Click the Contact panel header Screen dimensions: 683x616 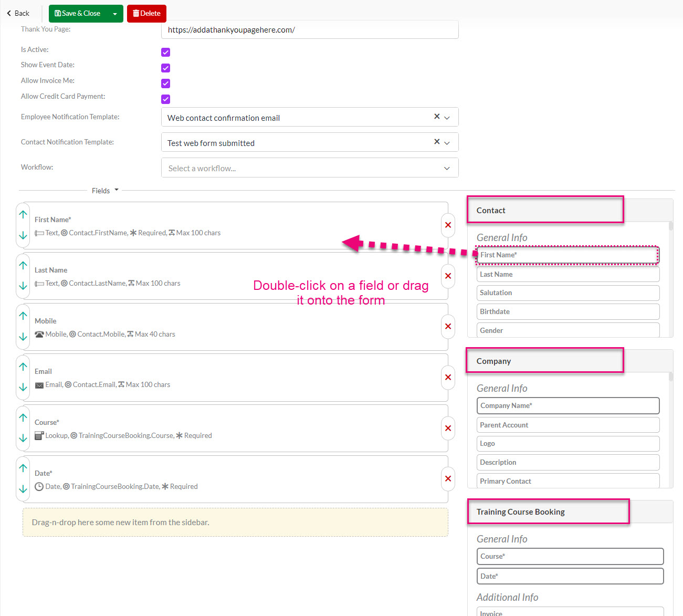[570, 210]
